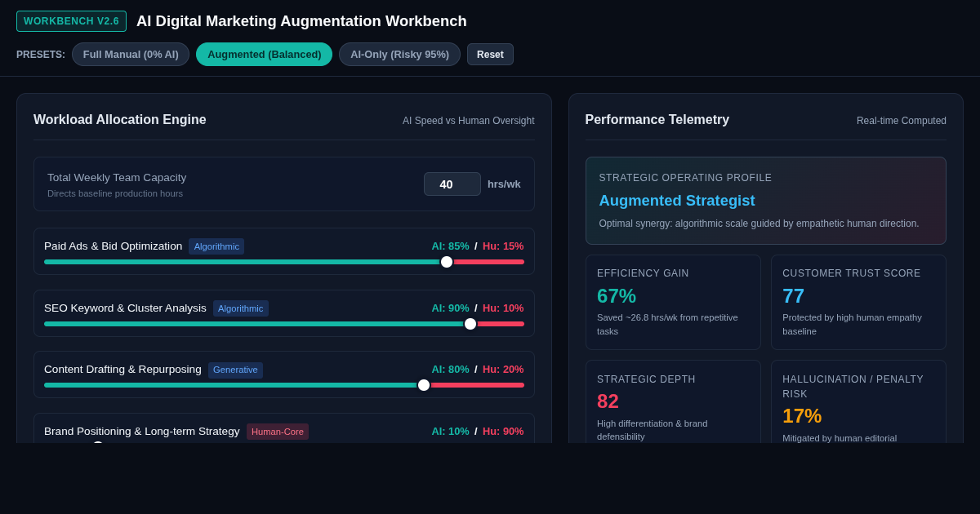Click the Performance Telemetry heading
This screenshot has height=514, width=980.
point(657,120)
